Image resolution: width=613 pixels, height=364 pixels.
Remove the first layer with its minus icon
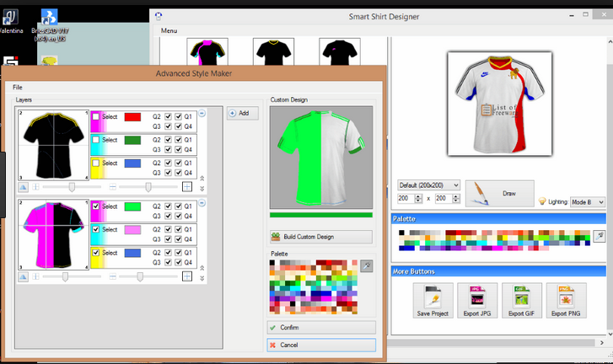coord(202,113)
